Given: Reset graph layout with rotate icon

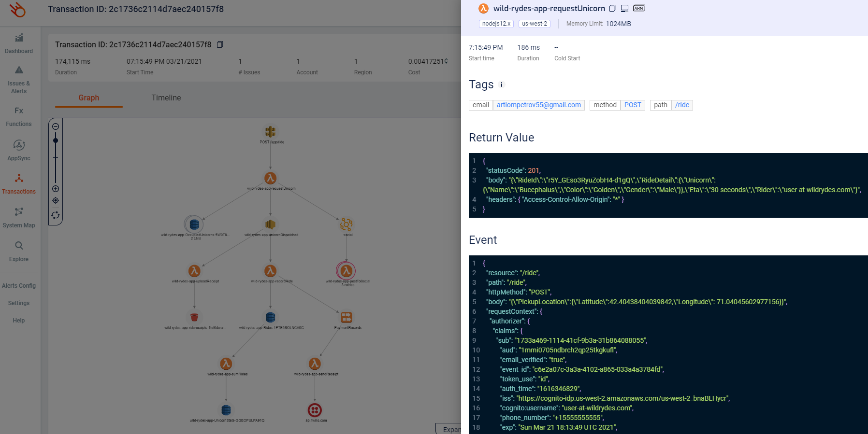Looking at the screenshot, I should click(x=56, y=215).
